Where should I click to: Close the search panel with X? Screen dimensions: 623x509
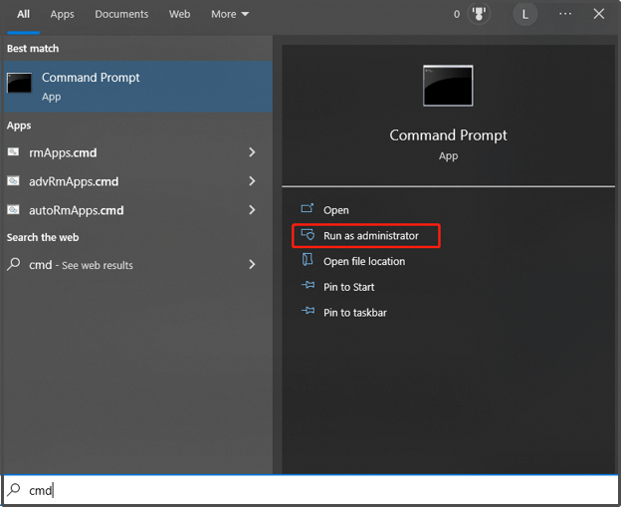pos(599,14)
